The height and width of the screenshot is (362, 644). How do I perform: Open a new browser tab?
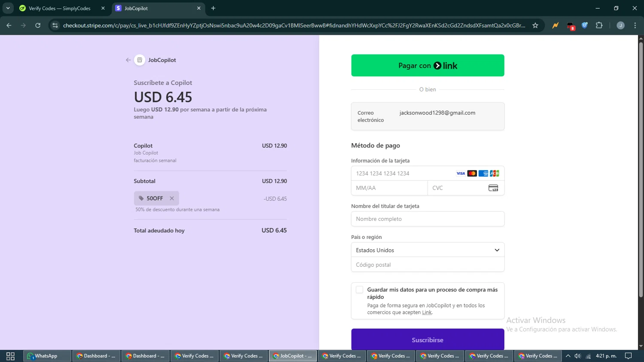(x=213, y=8)
